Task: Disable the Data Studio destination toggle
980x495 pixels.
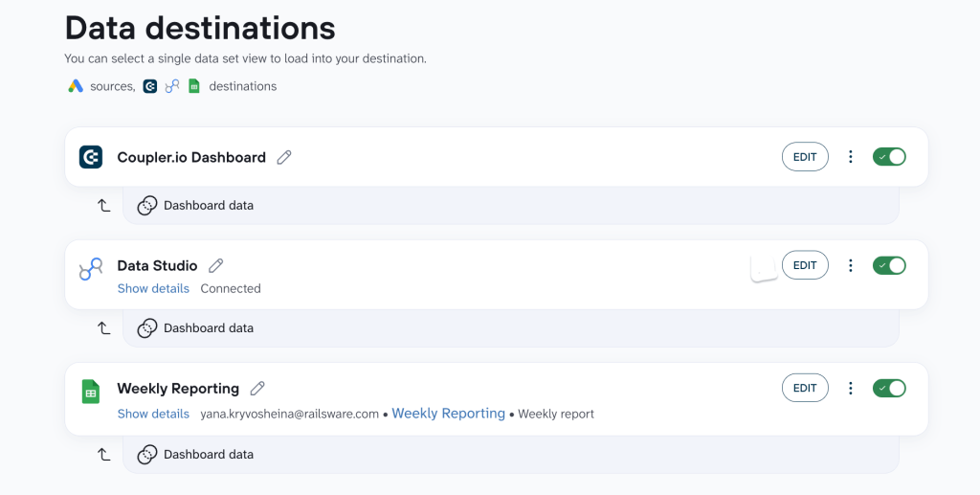Action: (x=889, y=265)
